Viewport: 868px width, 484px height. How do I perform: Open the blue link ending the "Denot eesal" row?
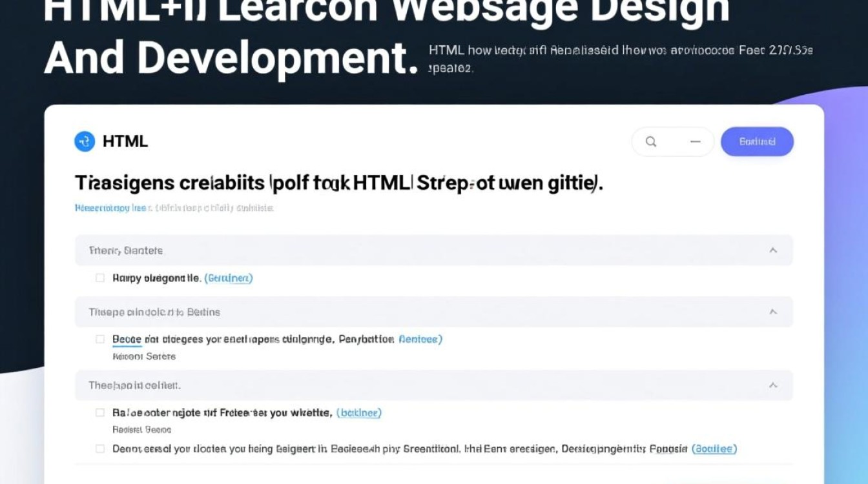[714, 449]
